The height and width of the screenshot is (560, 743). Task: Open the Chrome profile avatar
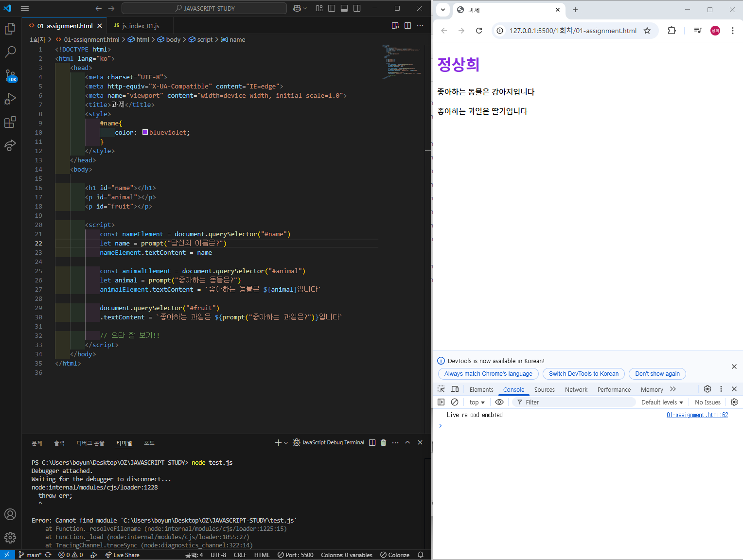tap(715, 31)
